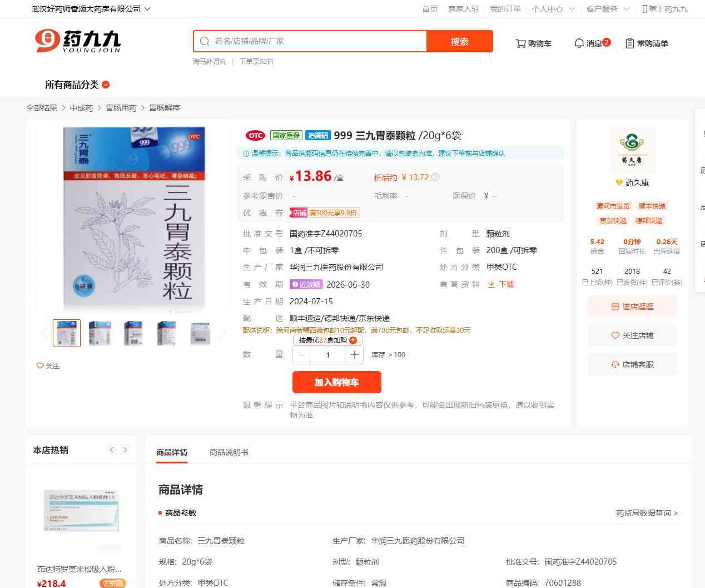The width and height of the screenshot is (705, 588).
Task: Open the frequent purchase list icon
Action: (630, 43)
